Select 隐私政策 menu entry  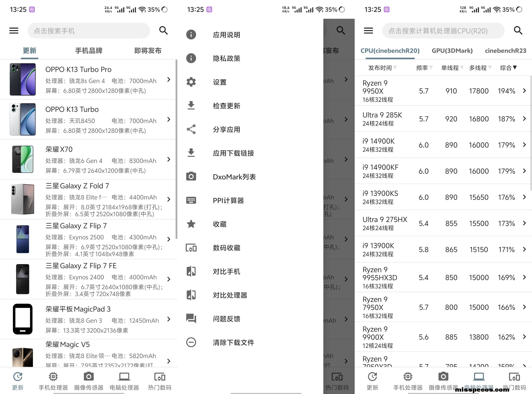click(x=227, y=58)
